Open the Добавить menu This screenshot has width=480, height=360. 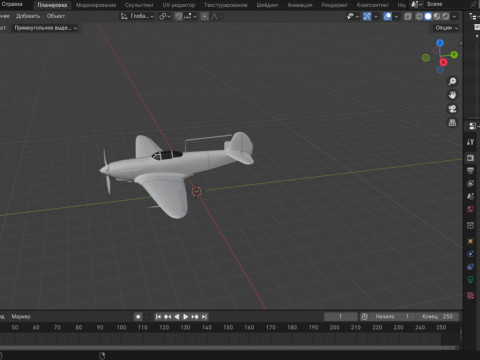point(28,16)
